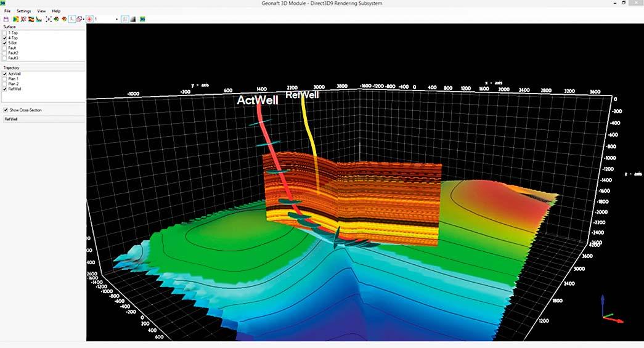Toggle the axes display toolbar icon

[x=71, y=19]
